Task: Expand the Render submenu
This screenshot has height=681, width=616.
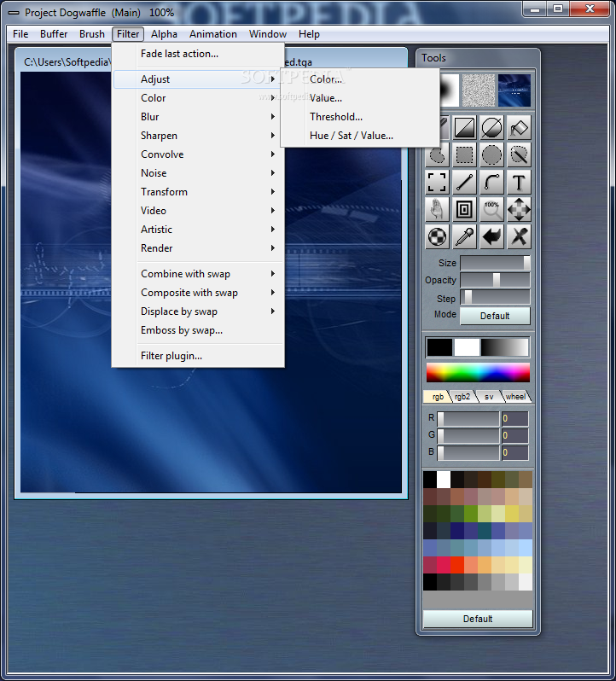Action: pyautogui.click(x=198, y=248)
